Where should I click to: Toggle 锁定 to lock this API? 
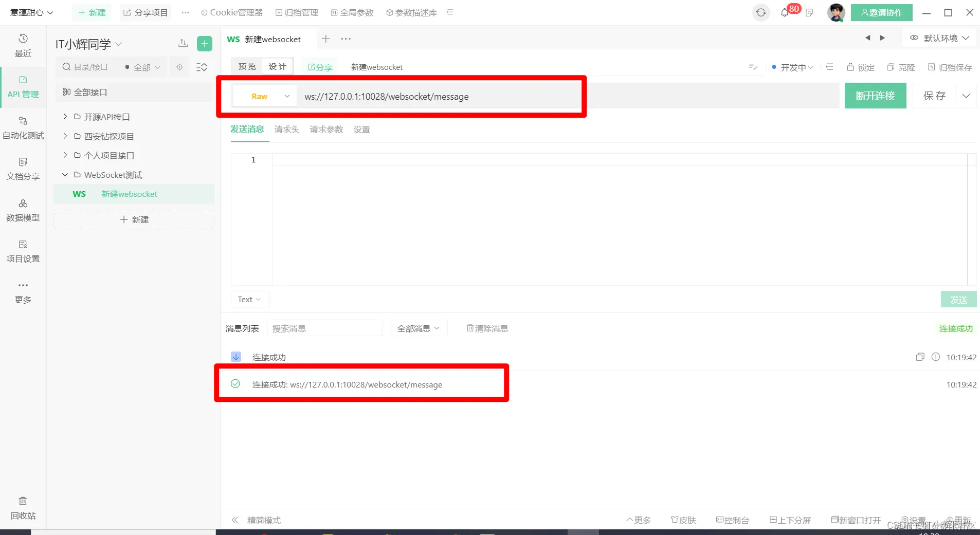coord(860,67)
